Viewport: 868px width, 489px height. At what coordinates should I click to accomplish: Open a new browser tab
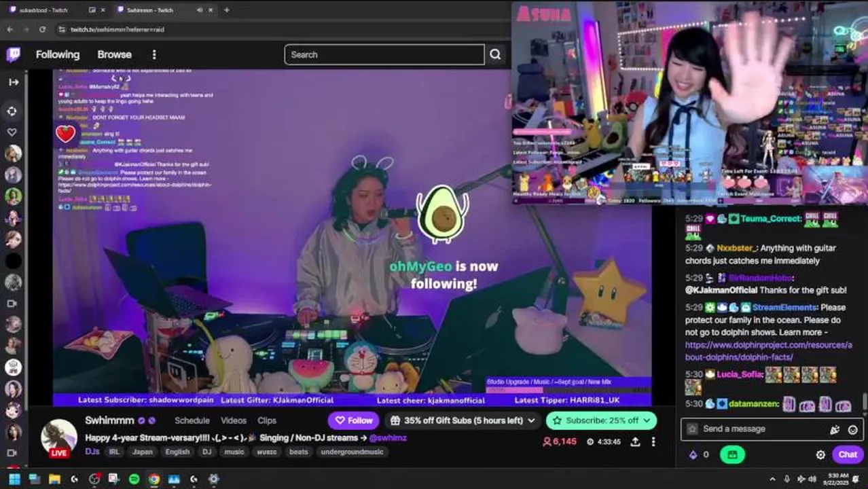pyautogui.click(x=226, y=10)
